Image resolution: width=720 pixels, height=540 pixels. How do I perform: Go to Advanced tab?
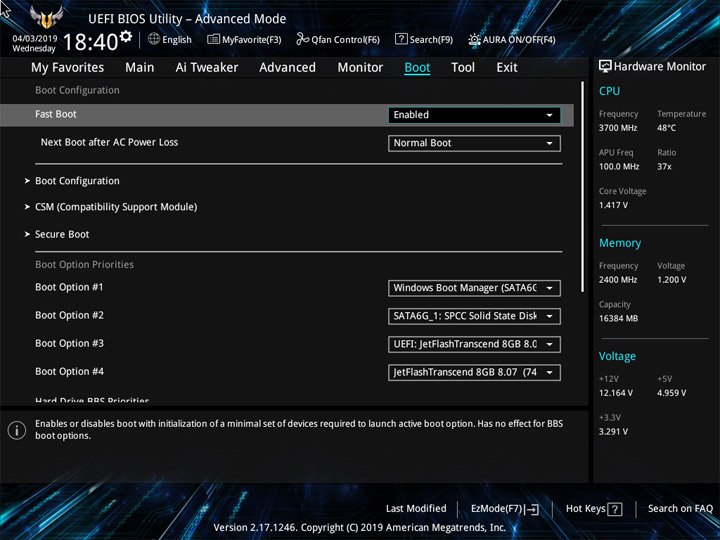287,68
